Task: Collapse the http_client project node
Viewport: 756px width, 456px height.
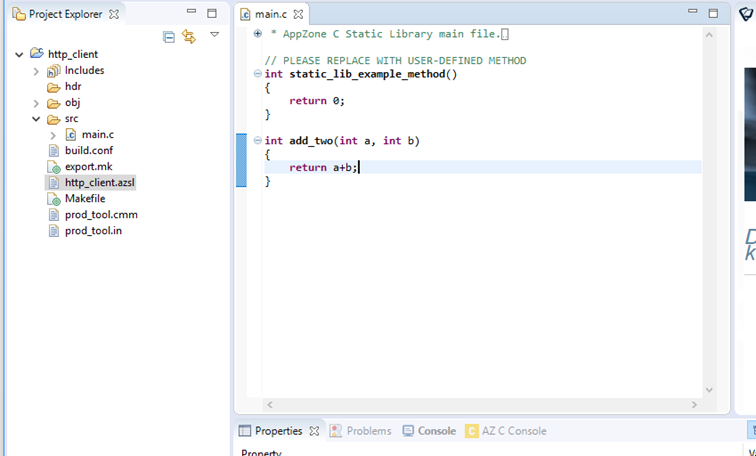Action: point(19,54)
